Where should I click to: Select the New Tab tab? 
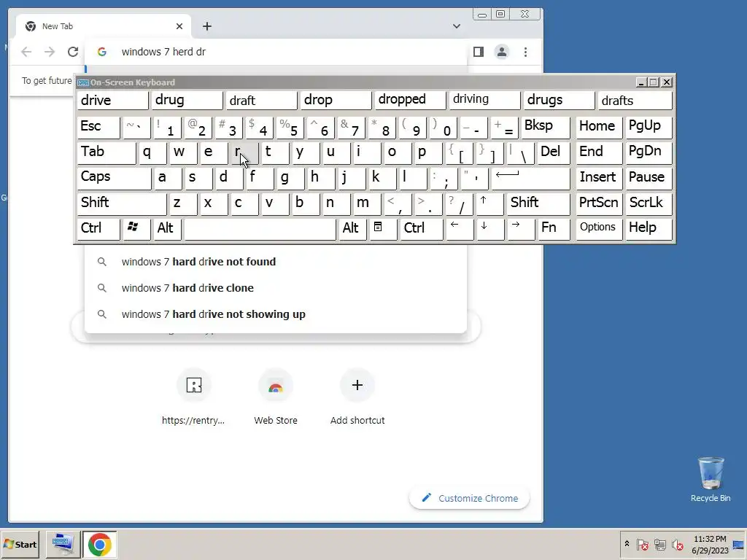(x=104, y=26)
